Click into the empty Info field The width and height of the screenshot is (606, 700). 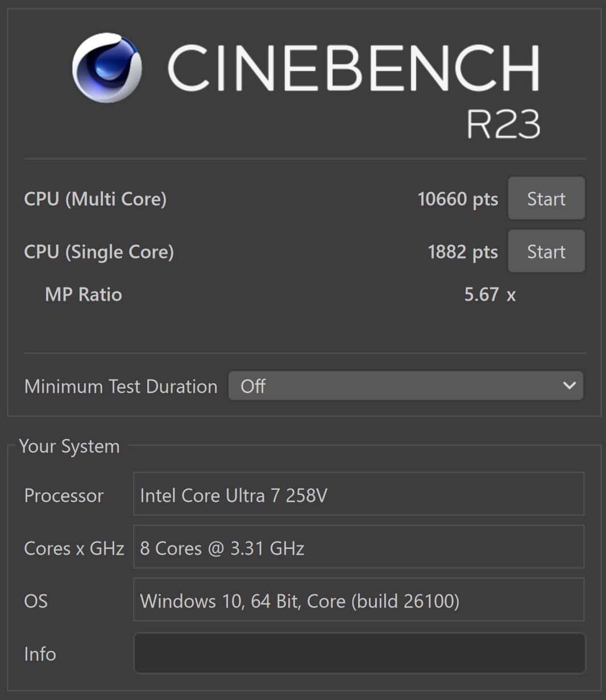359,653
